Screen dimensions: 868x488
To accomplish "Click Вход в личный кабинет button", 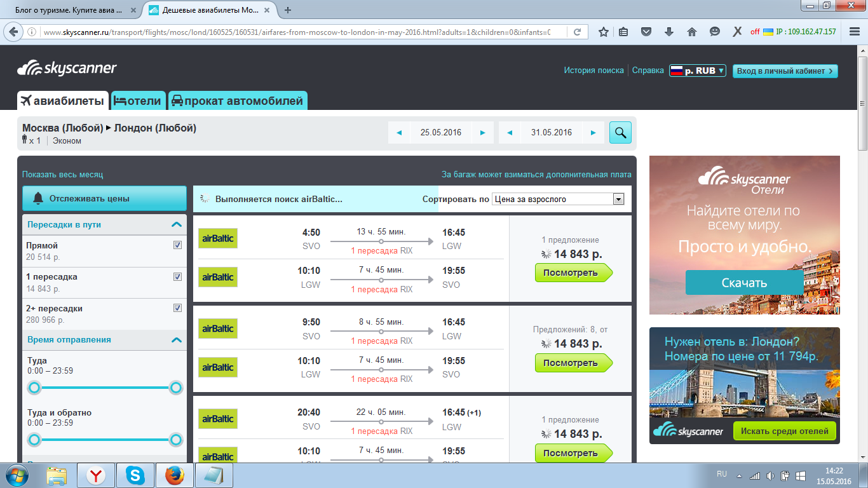I will click(785, 71).
